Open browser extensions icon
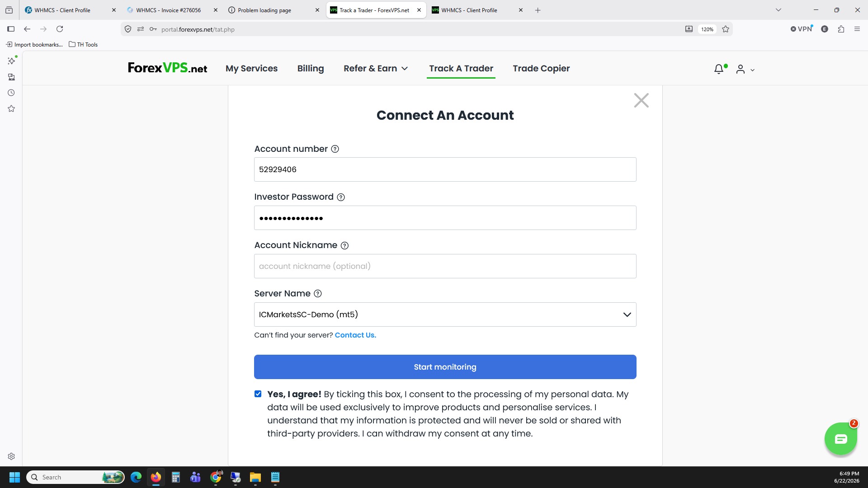Screen dimensions: 868x488 click(841, 29)
